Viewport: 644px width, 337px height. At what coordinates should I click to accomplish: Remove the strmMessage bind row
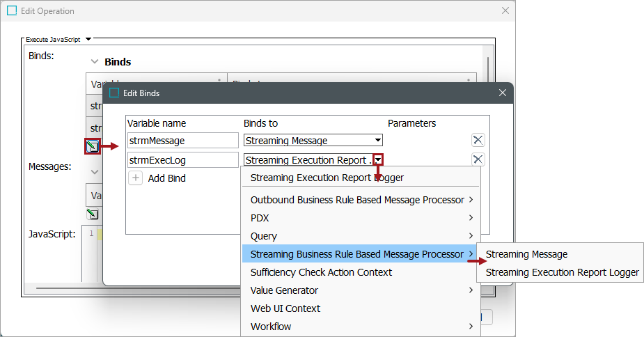pos(478,140)
